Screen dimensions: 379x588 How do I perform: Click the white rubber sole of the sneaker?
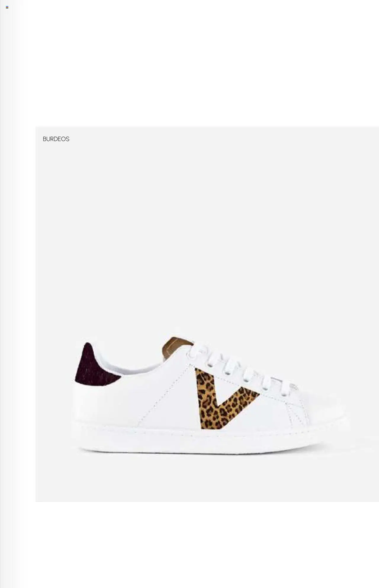[207, 438]
